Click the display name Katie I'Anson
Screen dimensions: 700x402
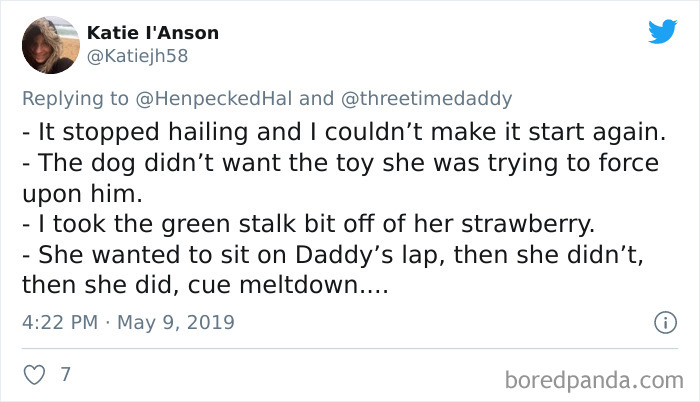(153, 33)
